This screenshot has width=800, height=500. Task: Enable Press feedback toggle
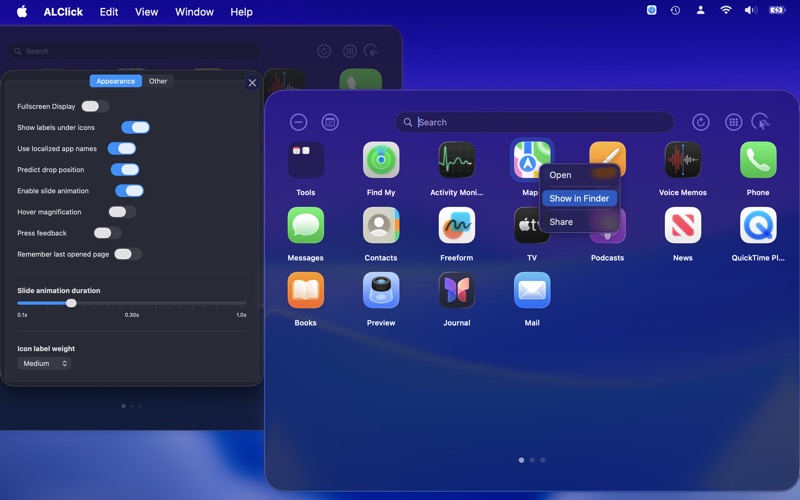[108, 233]
